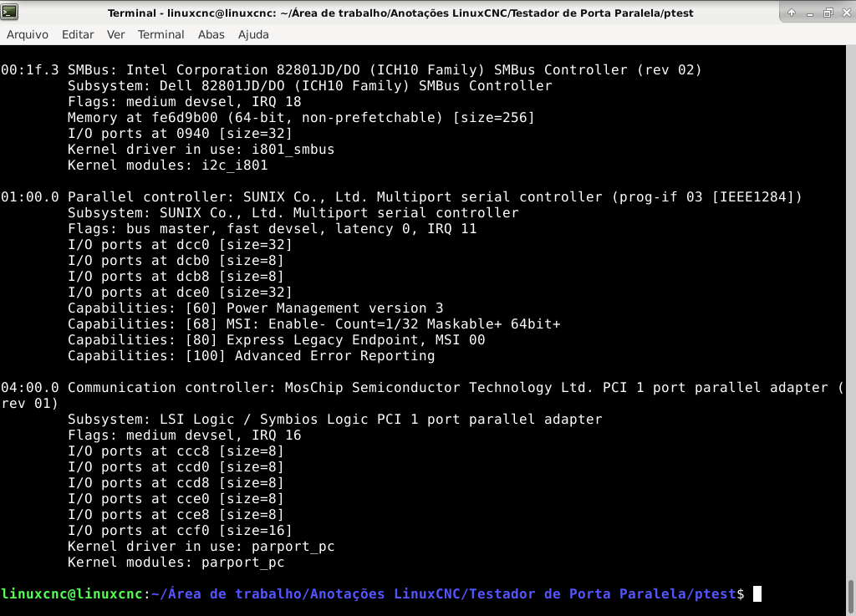
Task: Click the terminal window icon in title bar
Action: (x=9, y=12)
